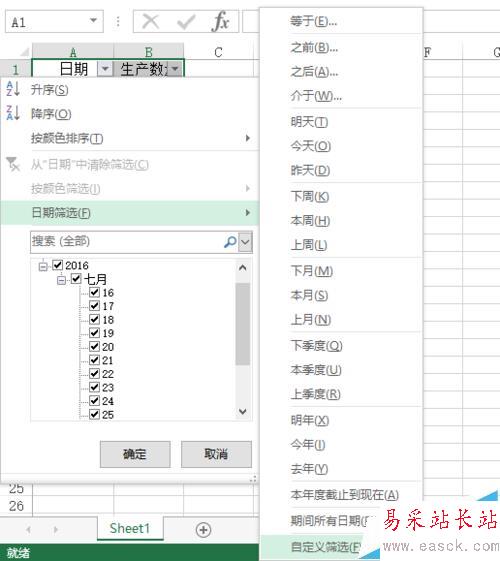Open the search box options dropdown
Screen dimensions: 500x561
point(245,242)
